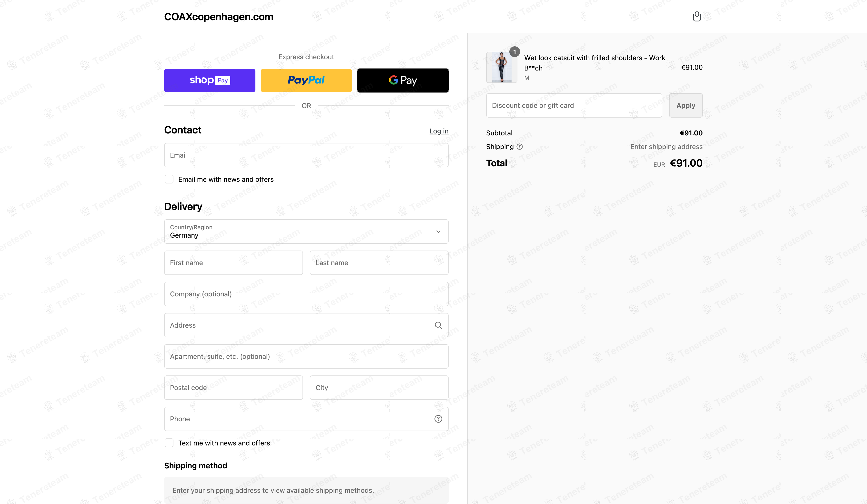Go to COAXcopenhagen.com store home

219,17
